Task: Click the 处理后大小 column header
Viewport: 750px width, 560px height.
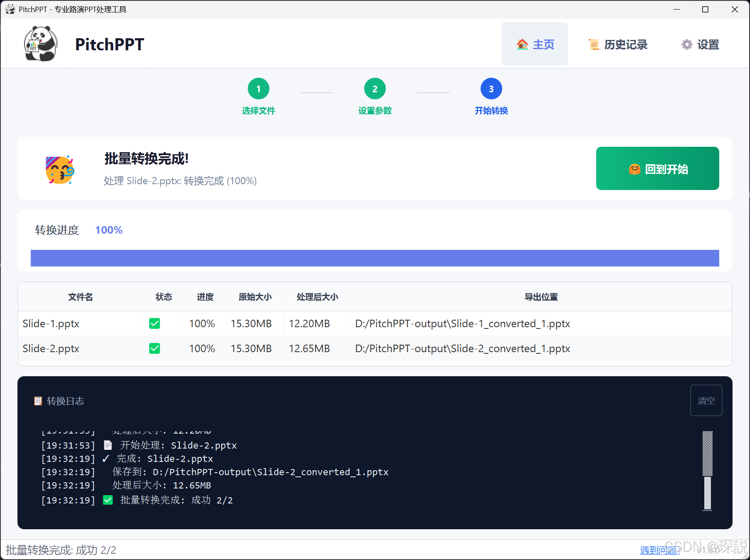Action: click(x=317, y=297)
